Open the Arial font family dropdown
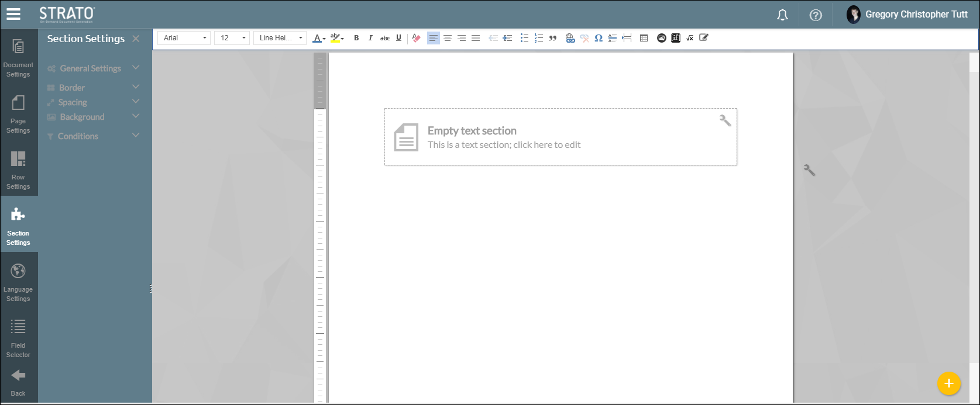980x405 pixels. pyautogui.click(x=184, y=38)
